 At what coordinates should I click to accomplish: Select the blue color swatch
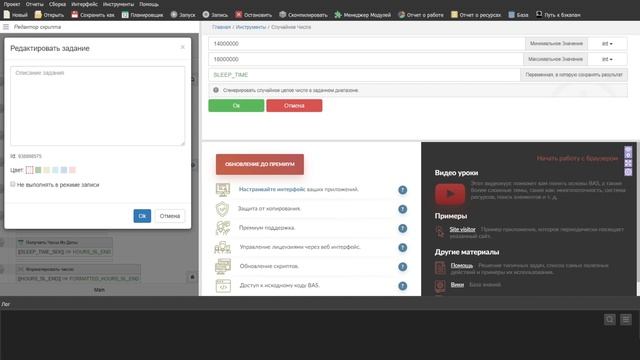point(64,170)
